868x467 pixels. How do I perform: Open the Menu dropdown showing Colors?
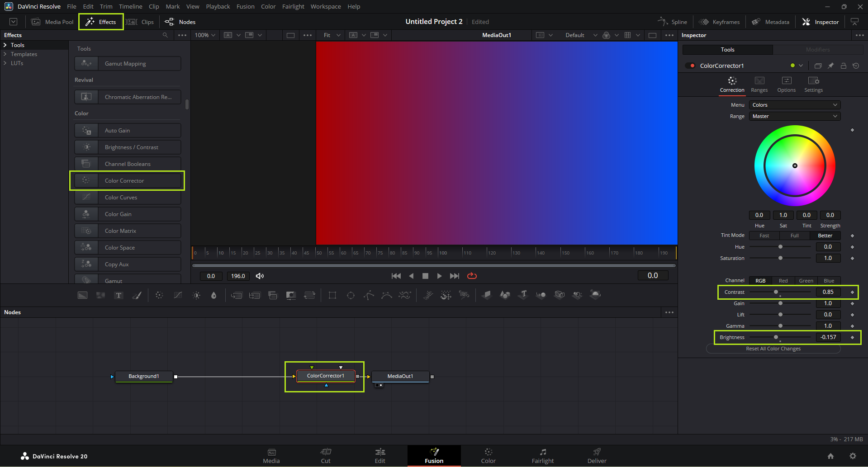click(794, 105)
